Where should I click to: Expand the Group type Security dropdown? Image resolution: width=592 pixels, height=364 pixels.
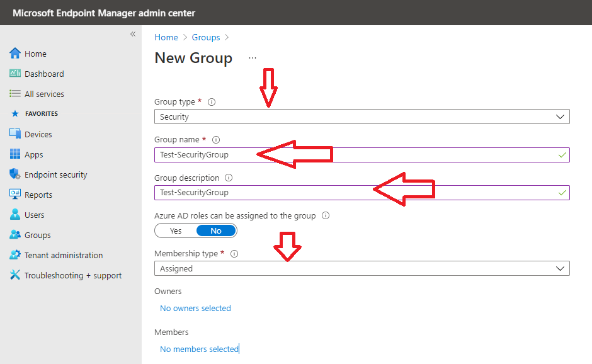point(361,117)
